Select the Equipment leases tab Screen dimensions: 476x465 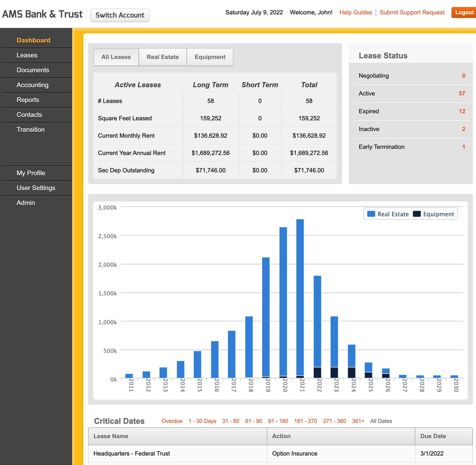pos(210,57)
